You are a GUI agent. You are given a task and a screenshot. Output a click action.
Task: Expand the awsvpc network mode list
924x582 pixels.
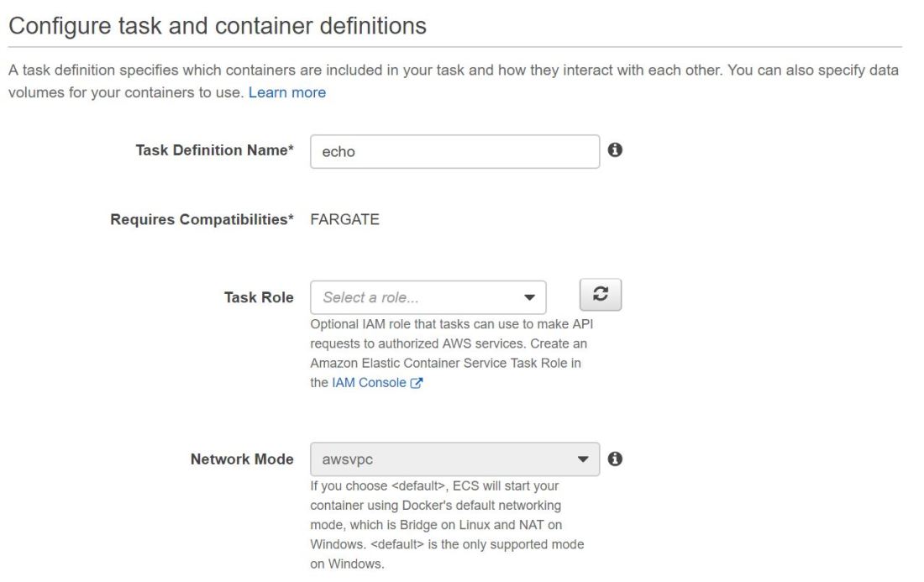(x=582, y=459)
